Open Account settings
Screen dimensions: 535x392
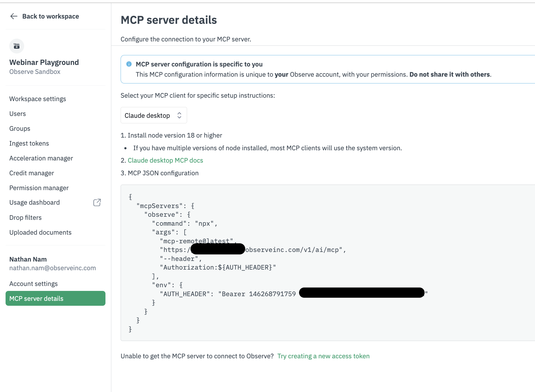33,284
